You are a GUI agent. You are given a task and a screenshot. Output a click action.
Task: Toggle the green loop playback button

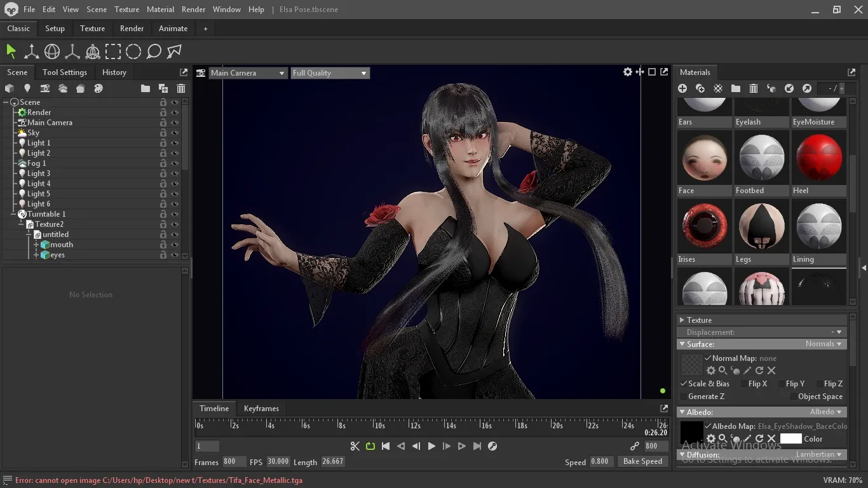tap(370, 446)
